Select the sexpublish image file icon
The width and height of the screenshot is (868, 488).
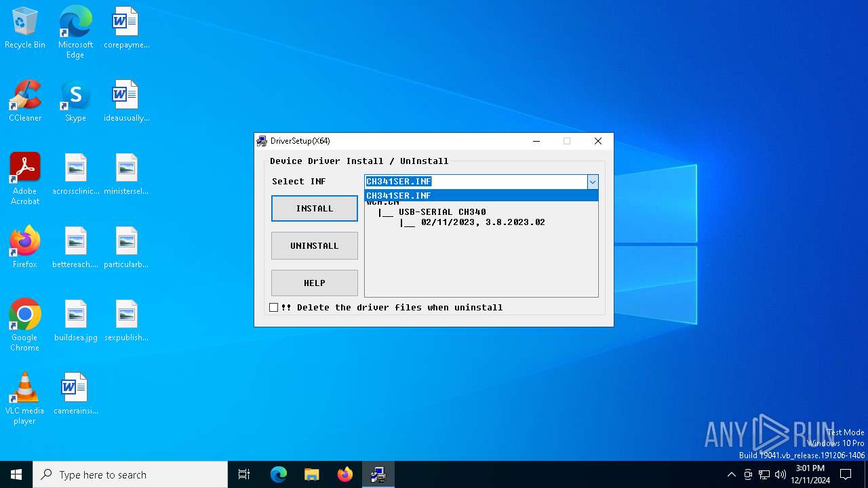[126, 321]
